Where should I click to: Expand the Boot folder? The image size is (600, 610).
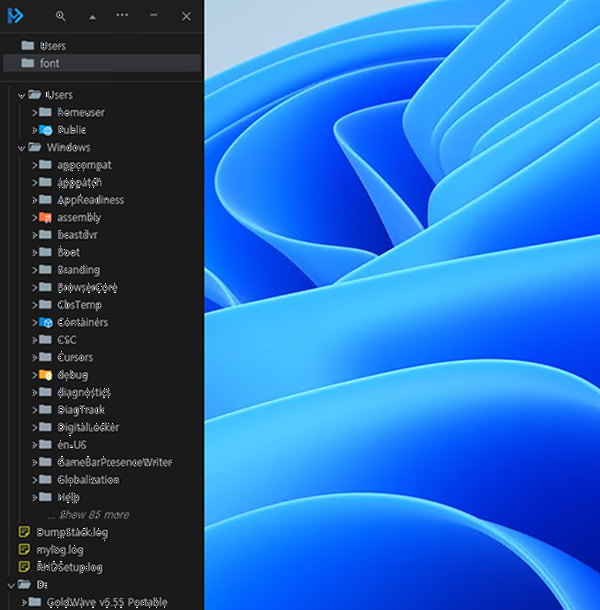(x=34, y=252)
